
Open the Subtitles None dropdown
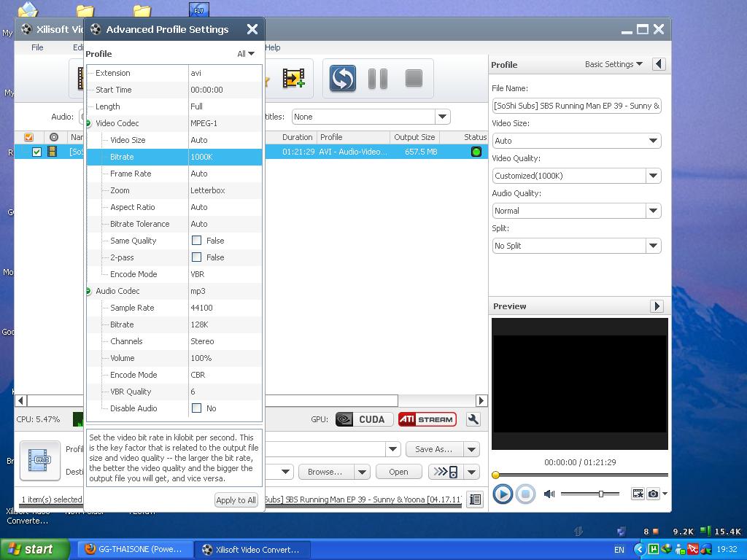[x=442, y=117]
